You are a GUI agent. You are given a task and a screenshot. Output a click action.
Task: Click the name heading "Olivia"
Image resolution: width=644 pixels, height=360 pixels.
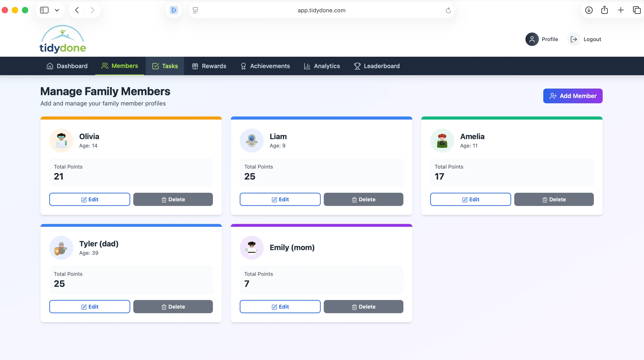point(89,136)
